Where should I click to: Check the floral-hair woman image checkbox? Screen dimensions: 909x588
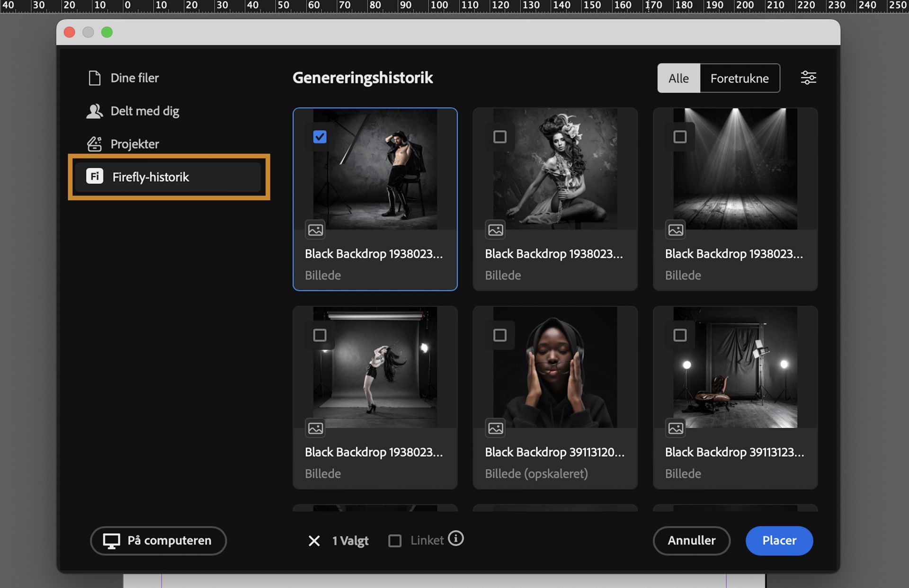pos(500,137)
